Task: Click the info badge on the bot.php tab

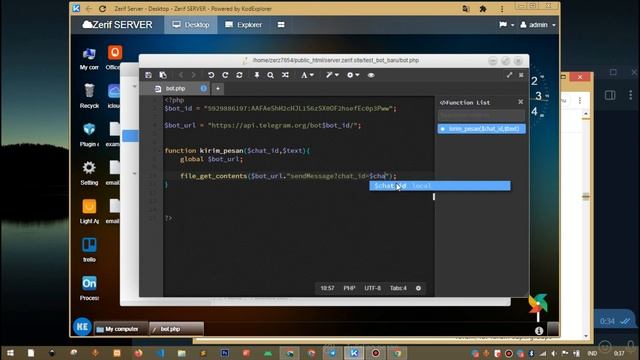Action: pyautogui.click(x=203, y=88)
